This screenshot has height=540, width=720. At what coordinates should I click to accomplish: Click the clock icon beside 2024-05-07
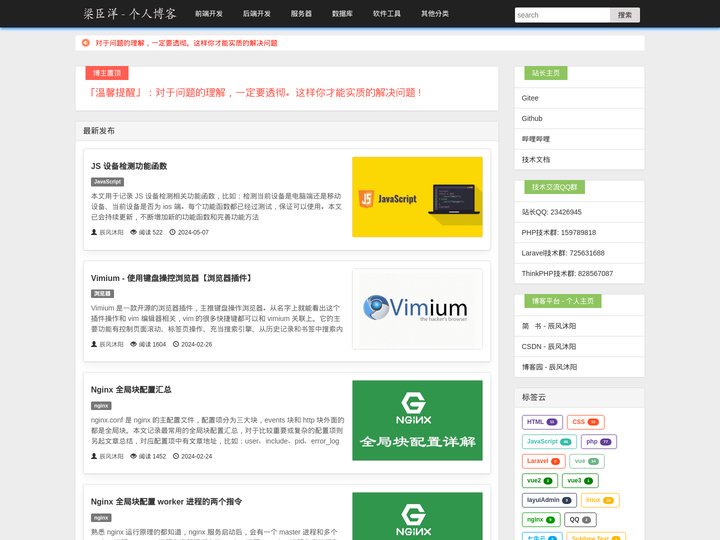click(x=173, y=232)
